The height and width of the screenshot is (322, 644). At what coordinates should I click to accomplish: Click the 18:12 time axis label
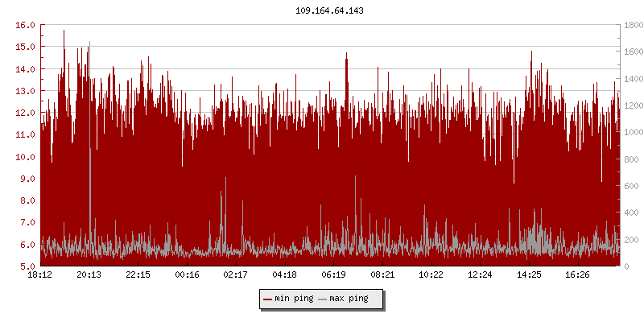pyautogui.click(x=40, y=275)
